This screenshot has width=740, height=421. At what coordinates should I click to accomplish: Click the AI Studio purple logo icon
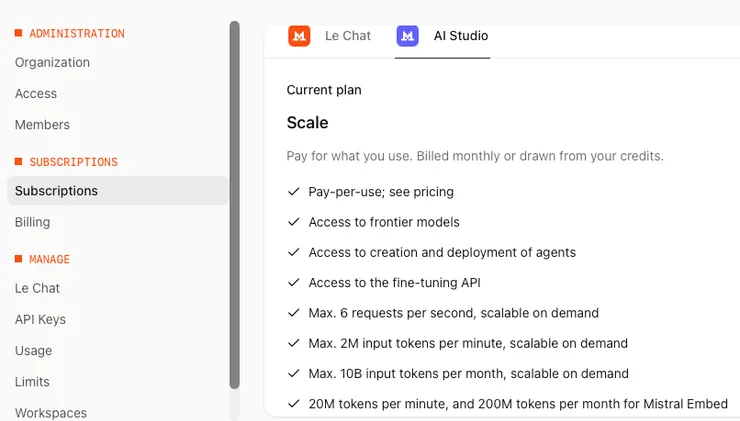point(407,36)
